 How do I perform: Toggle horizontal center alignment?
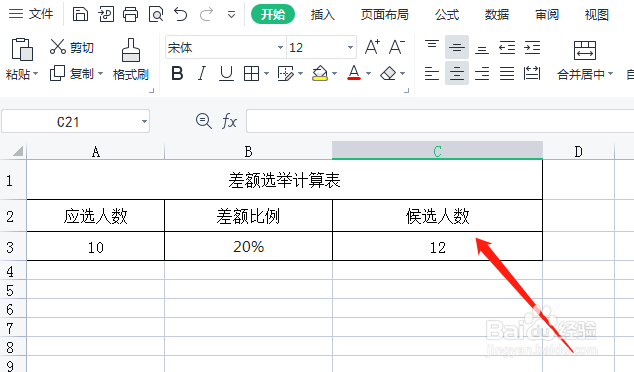tap(457, 73)
